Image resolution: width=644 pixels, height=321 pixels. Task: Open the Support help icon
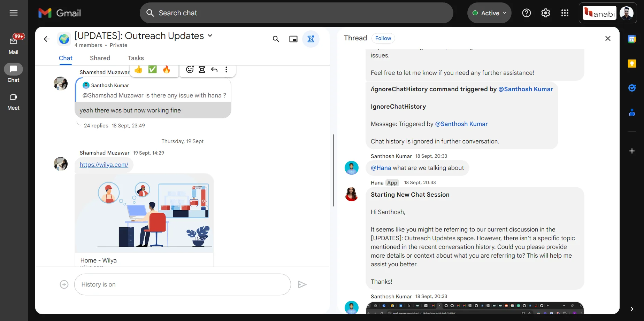(527, 13)
